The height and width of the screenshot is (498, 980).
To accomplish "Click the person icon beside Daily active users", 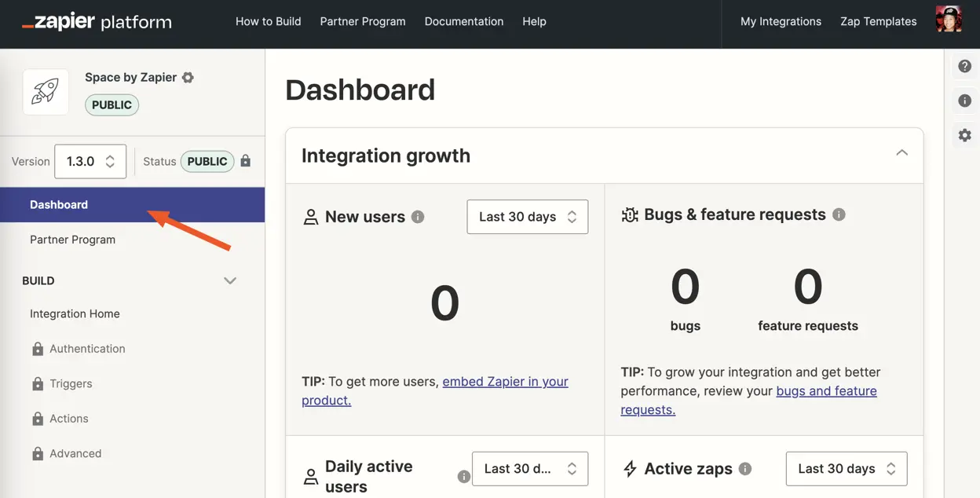I will 311,477.
